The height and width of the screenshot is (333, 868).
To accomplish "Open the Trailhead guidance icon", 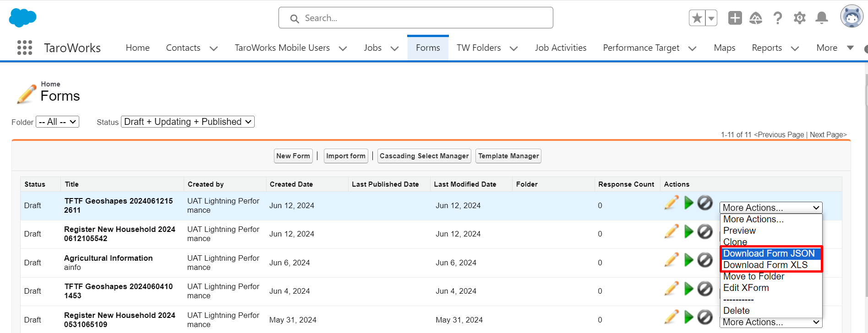I will click(756, 18).
